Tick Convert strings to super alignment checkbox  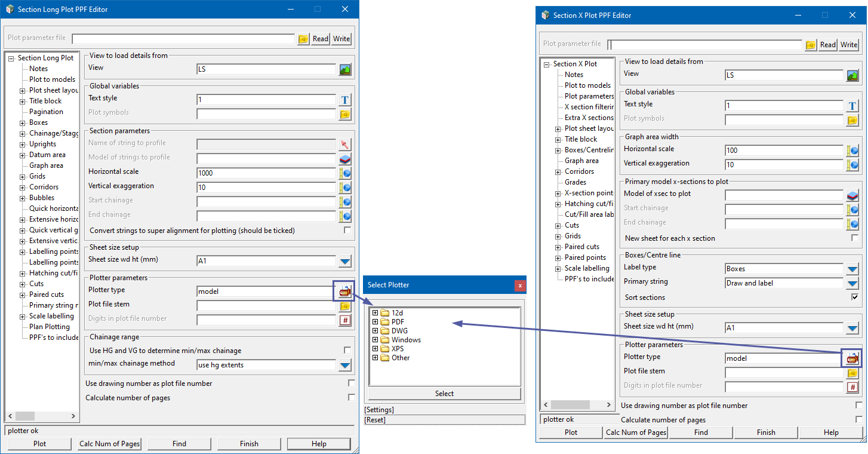tap(347, 231)
